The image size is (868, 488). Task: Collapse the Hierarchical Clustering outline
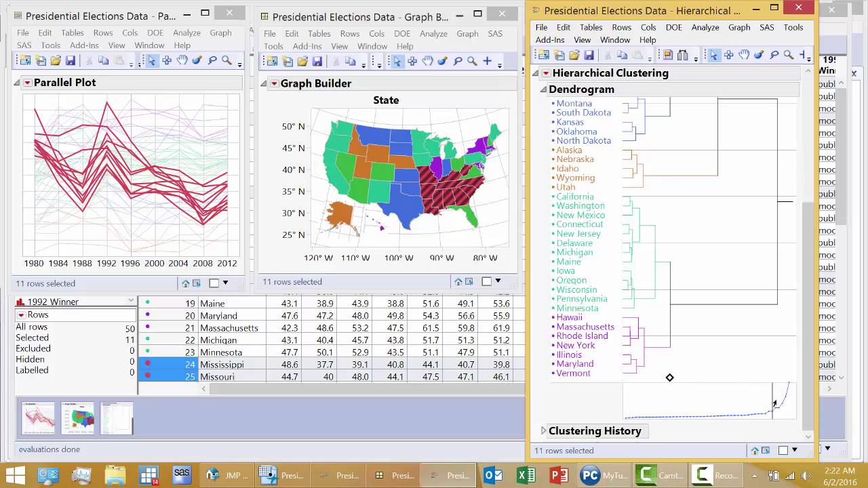click(535, 73)
